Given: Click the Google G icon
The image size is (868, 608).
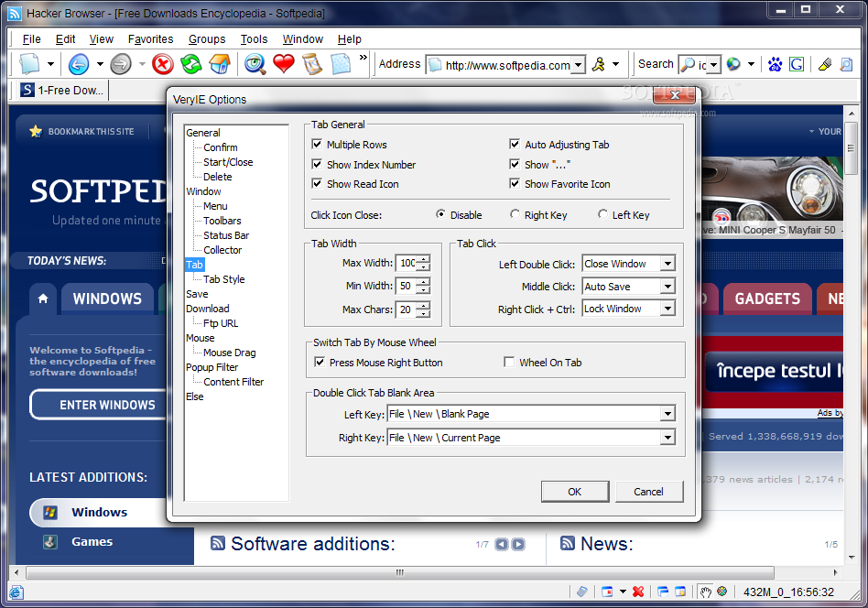Looking at the screenshot, I should [x=797, y=65].
